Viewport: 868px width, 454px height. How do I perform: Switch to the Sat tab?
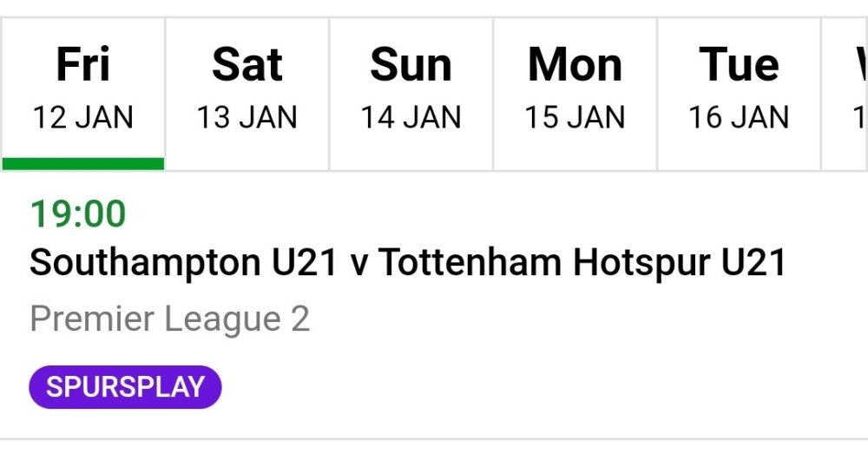click(x=247, y=65)
